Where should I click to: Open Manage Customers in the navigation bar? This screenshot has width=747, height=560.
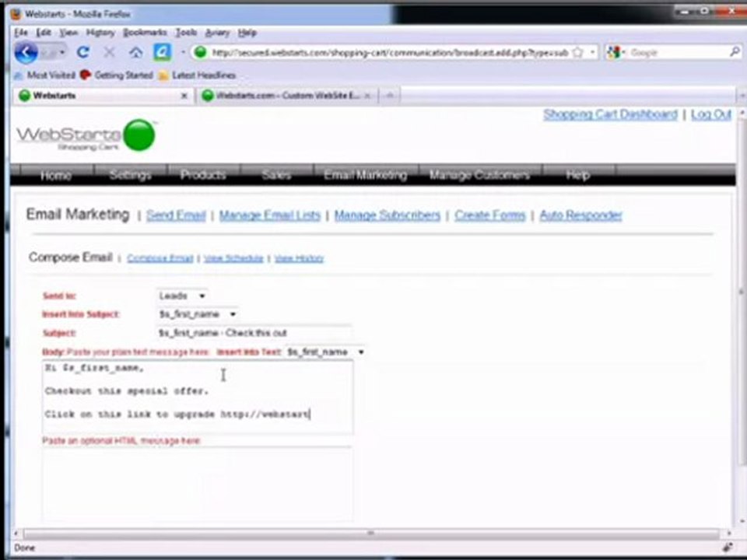(x=479, y=175)
